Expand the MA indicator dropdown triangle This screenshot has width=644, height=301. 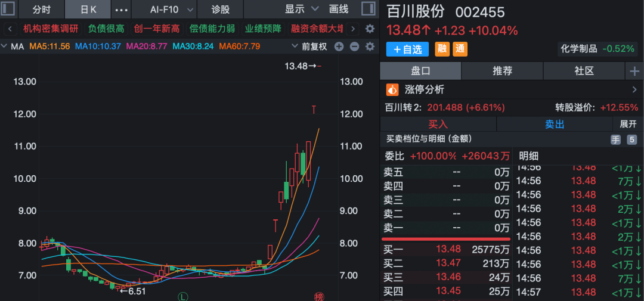pyautogui.click(x=5, y=46)
